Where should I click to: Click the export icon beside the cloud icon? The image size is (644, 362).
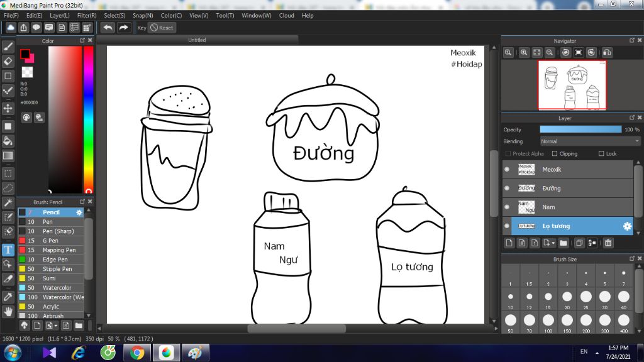click(23, 28)
